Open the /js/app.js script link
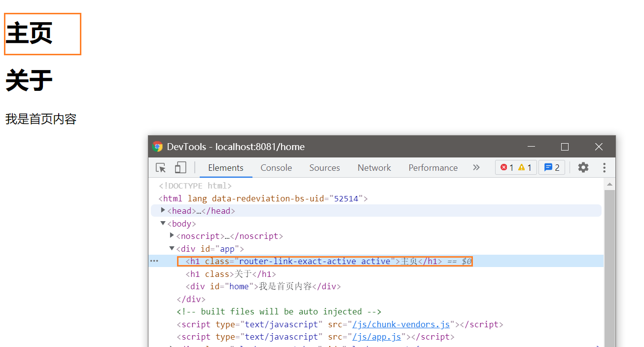The height and width of the screenshot is (347, 644). tap(377, 337)
